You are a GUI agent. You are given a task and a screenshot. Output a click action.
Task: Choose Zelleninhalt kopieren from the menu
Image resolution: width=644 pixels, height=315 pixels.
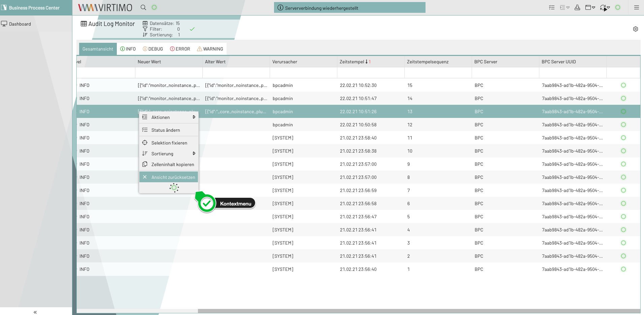(172, 164)
